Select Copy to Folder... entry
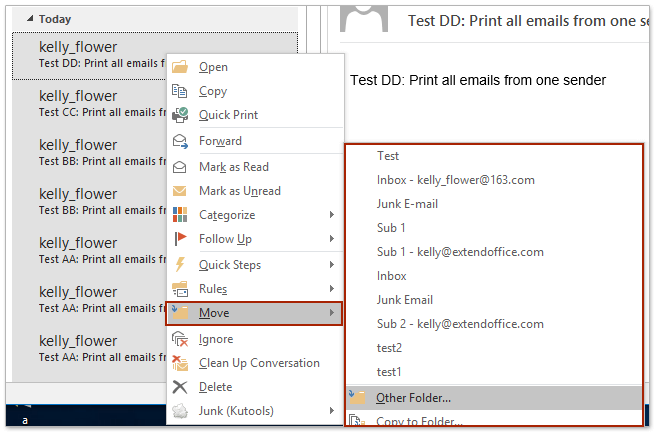658x434 pixels. pyautogui.click(x=419, y=421)
